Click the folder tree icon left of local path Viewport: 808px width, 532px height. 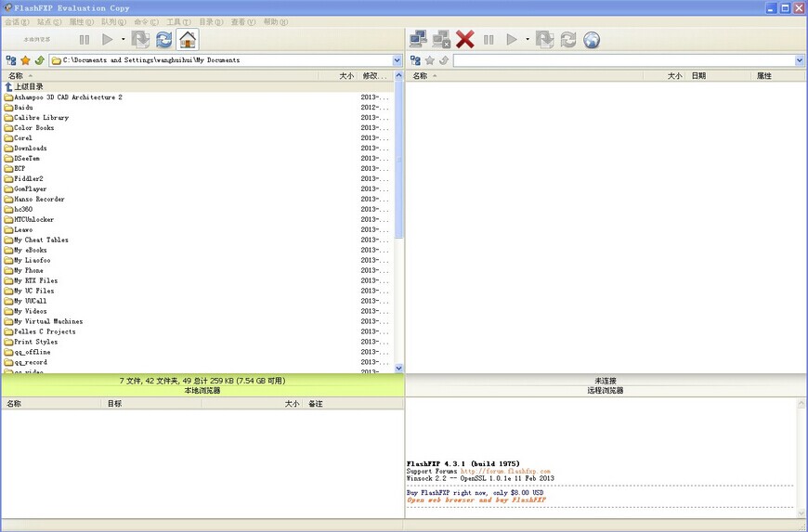point(11,60)
